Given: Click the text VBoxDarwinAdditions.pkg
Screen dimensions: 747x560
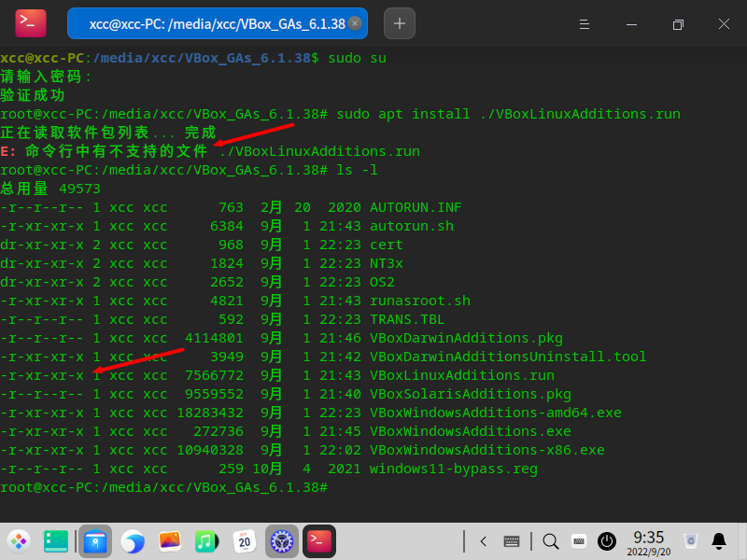Looking at the screenshot, I should click(466, 338).
